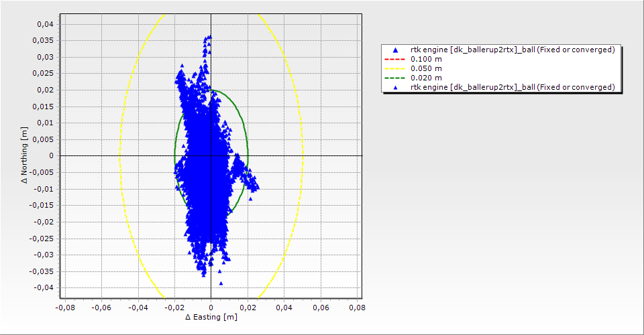Click the small blue triangle legend marker
This screenshot has height=335, width=644.
tap(396, 87)
